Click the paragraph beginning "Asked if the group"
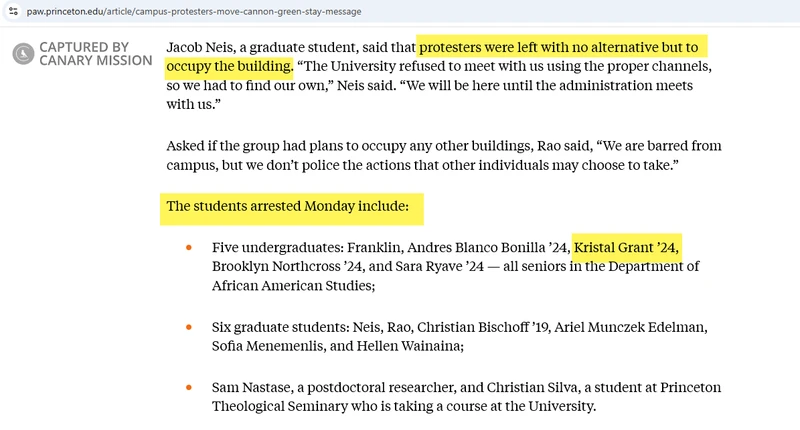Image resolution: width=800 pixels, height=430 pixels. click(x=444, y=156)
